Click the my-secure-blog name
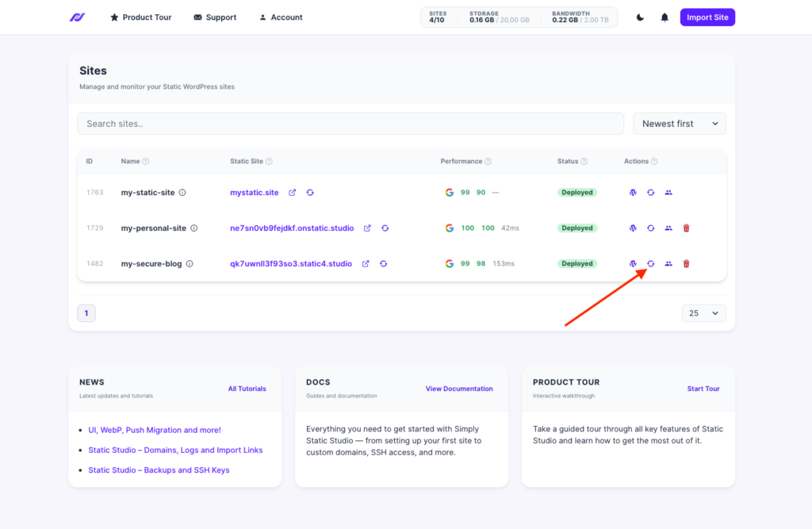The height and width of the screenshot is (529, 812). 151,264
